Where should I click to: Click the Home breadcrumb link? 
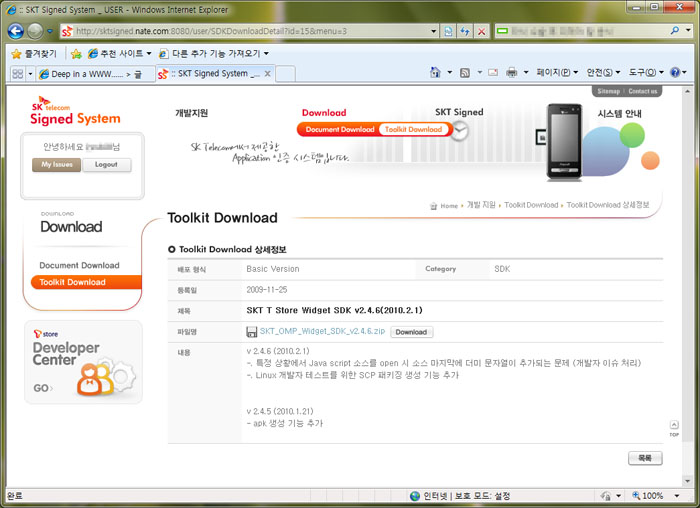pos(449,206)
